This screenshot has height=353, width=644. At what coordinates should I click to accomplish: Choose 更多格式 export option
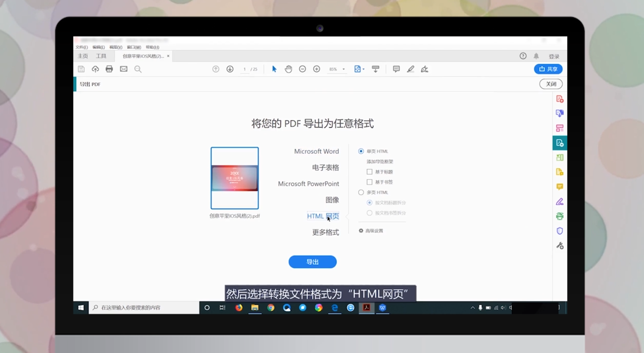tap(325, 232)
